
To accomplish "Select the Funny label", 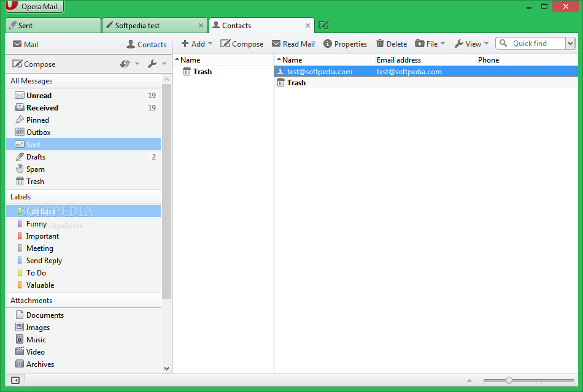I will [83, 224].
